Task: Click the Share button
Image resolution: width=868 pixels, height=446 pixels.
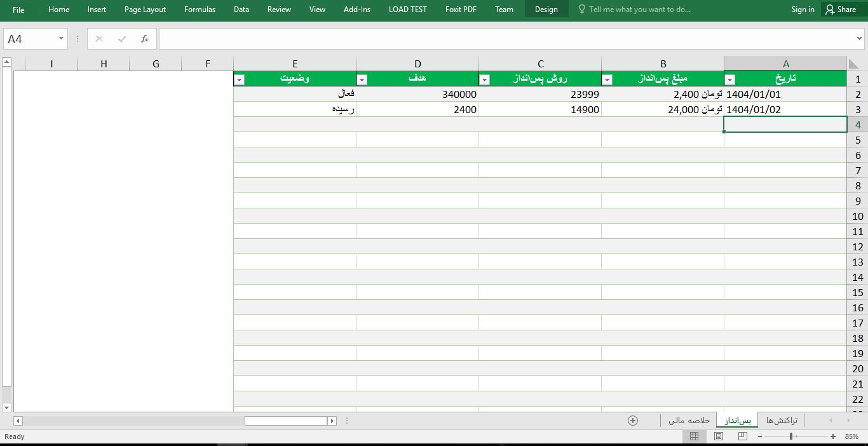Action: pos(841,10)
